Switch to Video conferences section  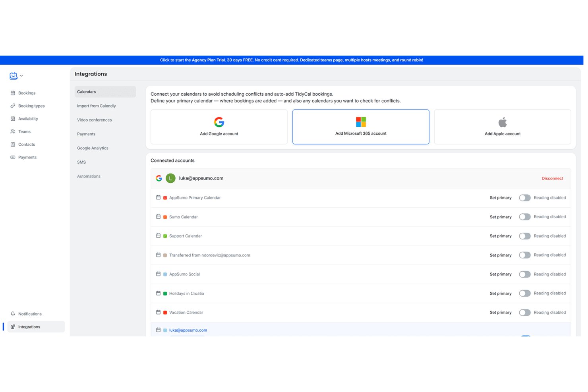coord(95,120)
